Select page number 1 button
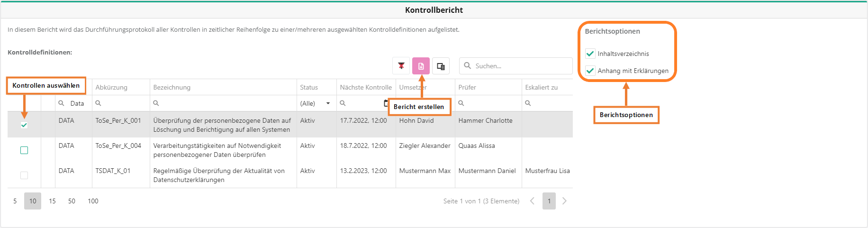Screen dimensions: 868x228 click(549, 201)
